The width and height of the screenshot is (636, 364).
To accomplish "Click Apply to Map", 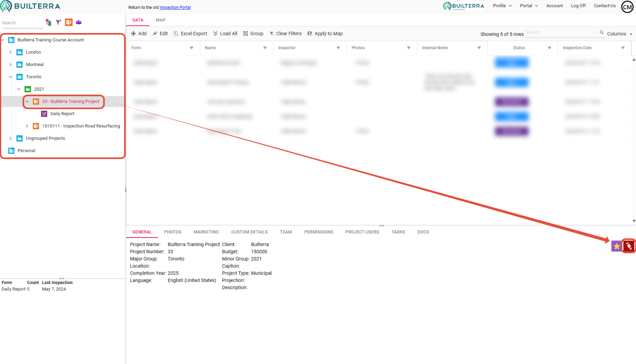I will [325, 34].
